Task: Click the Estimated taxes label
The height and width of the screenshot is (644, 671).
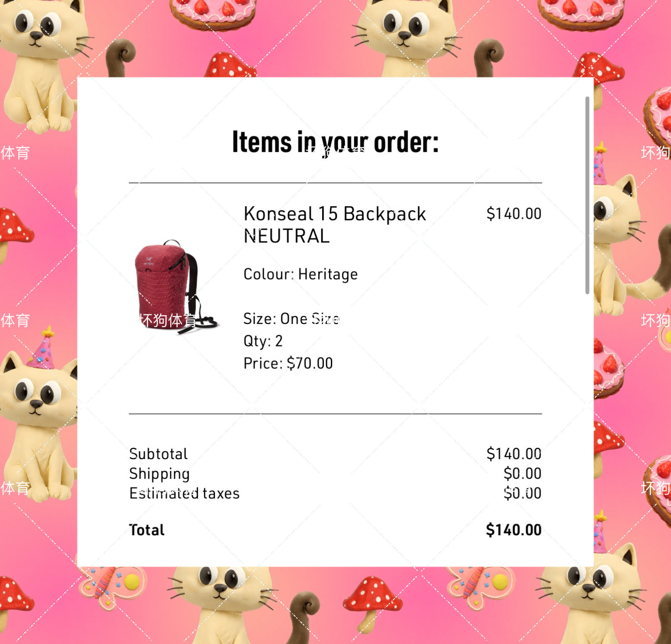Action: click(x=184, y=493)
